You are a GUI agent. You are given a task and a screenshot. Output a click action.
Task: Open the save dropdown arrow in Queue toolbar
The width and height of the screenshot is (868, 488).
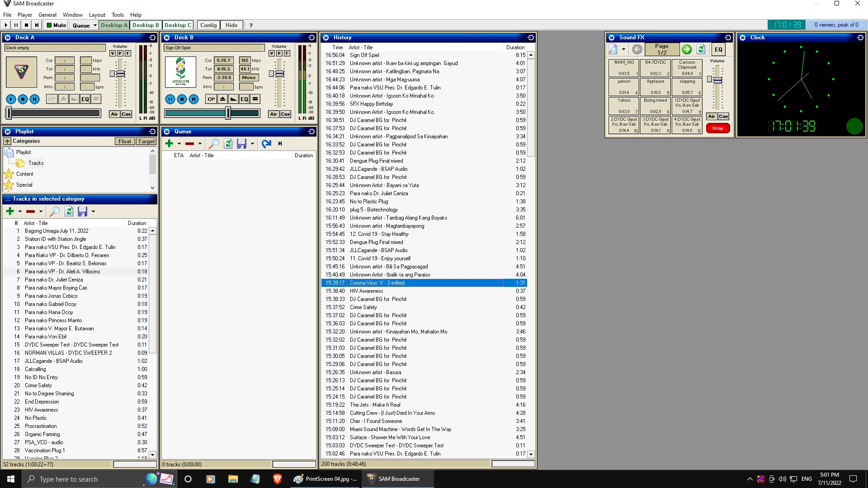252,144
